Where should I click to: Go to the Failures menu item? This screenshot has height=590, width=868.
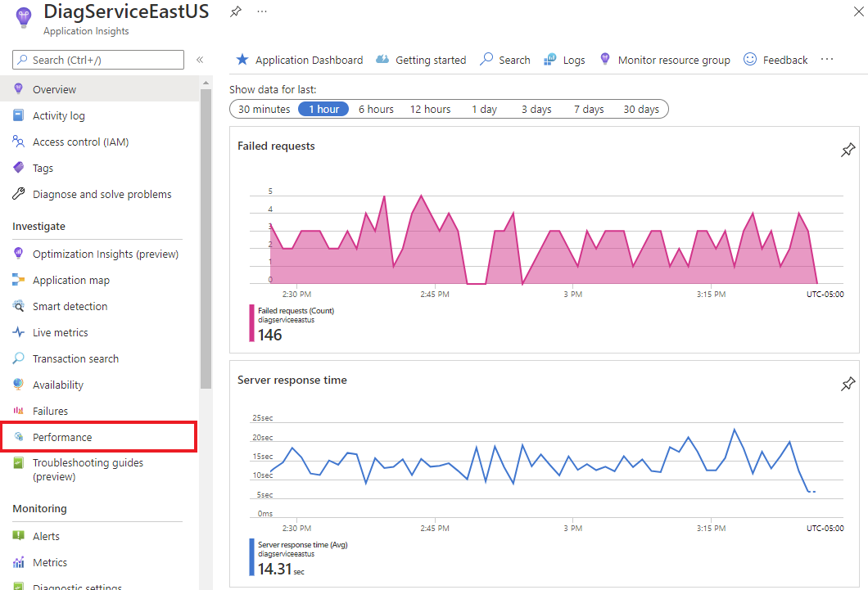tap(50, 411)
